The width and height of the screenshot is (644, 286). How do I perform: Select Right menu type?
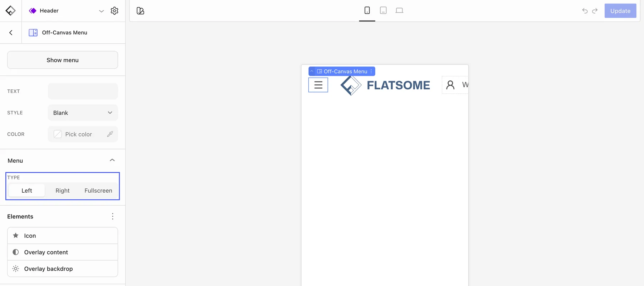63,191
